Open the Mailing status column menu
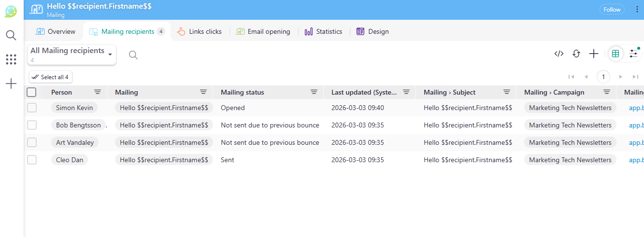The height and width of the screenshot is (237, 644). pyautogui.click(x=314, y=92)
